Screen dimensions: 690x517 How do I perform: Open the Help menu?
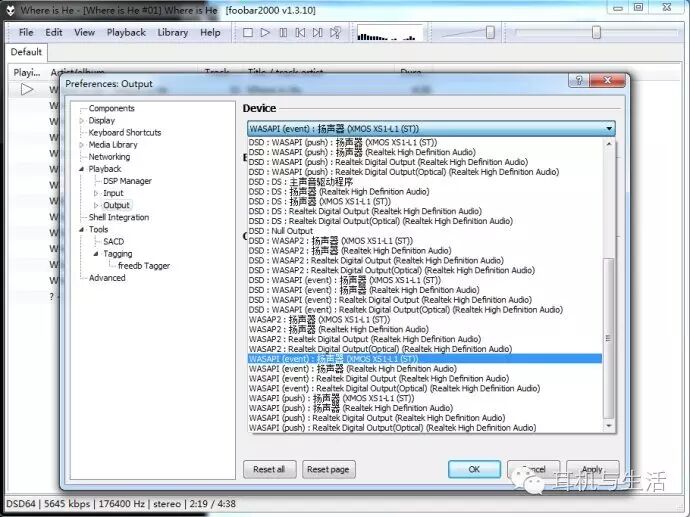[x=210, y=33]
